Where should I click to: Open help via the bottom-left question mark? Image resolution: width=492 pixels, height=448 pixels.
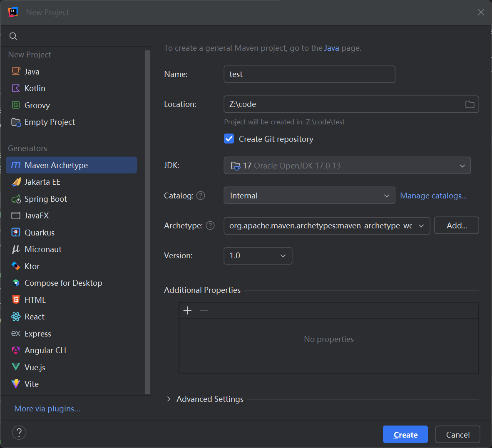19,433
